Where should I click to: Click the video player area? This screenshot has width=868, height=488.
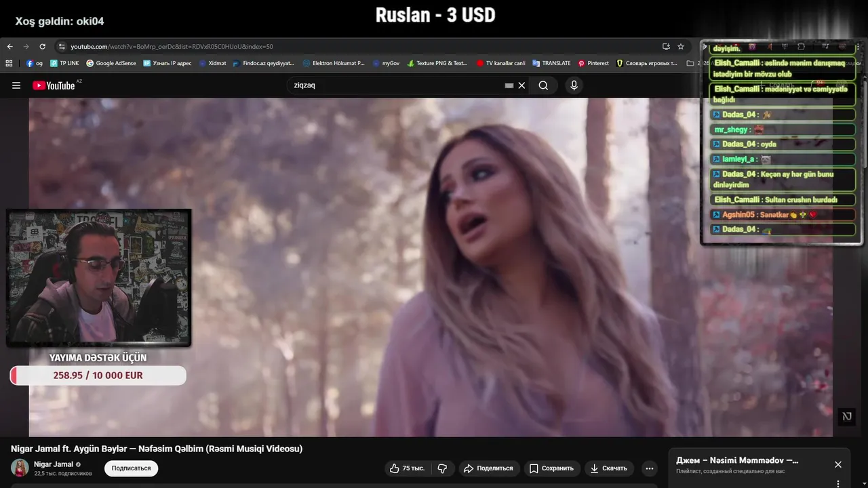(x=431, y=267)
